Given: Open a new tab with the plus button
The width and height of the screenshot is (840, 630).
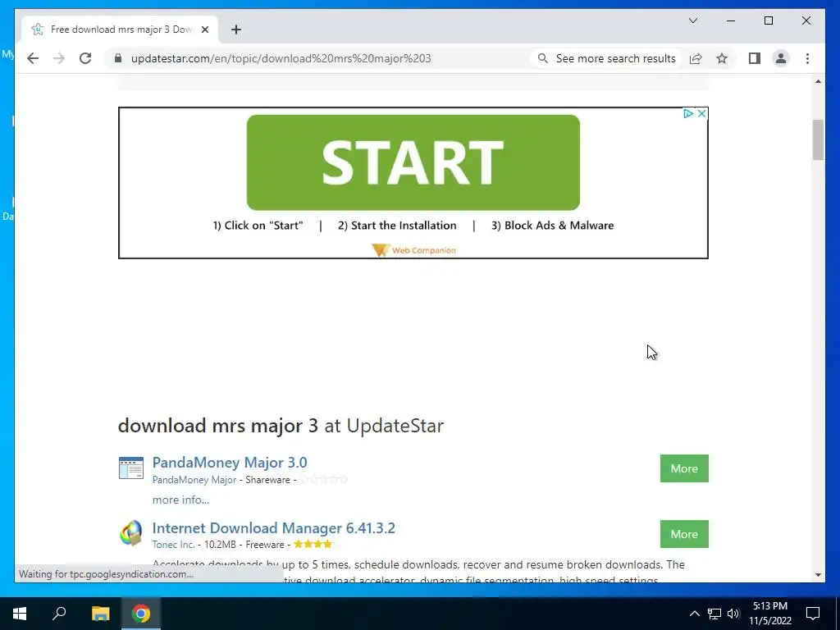Looking at the screenshot, I should (x=236, y=30).
